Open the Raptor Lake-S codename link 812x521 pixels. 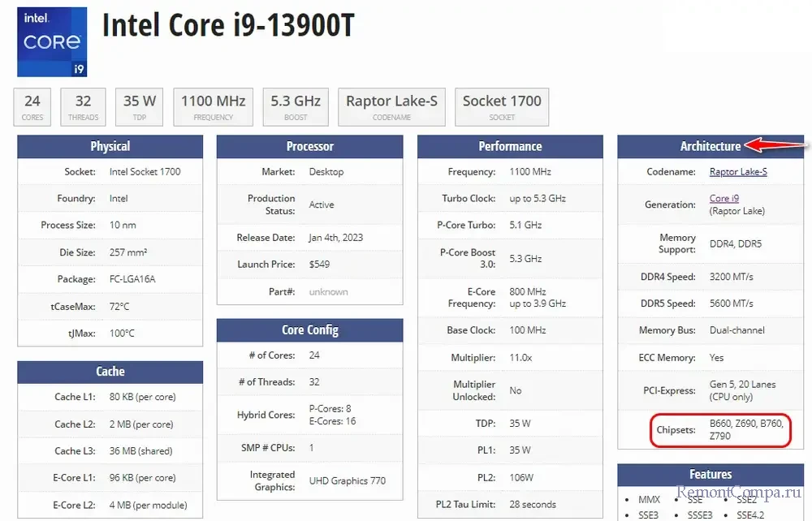(x=738, y=172)
